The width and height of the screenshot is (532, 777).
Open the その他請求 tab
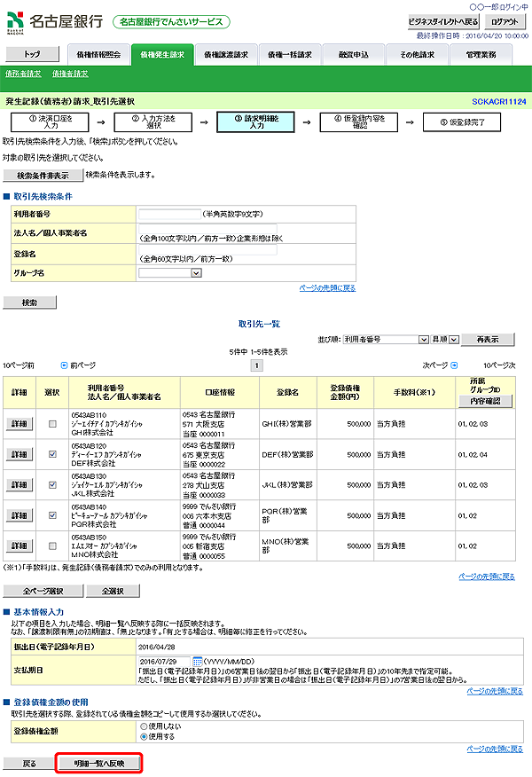click(x=417, y=55)
